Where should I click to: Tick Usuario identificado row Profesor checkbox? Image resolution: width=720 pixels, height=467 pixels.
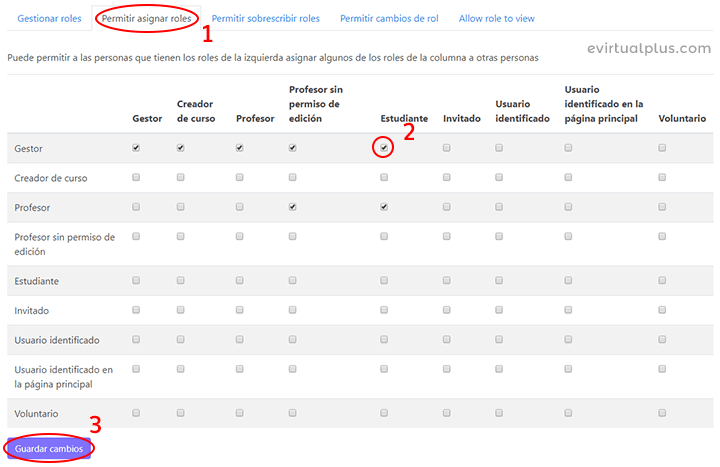pos(240,340)
